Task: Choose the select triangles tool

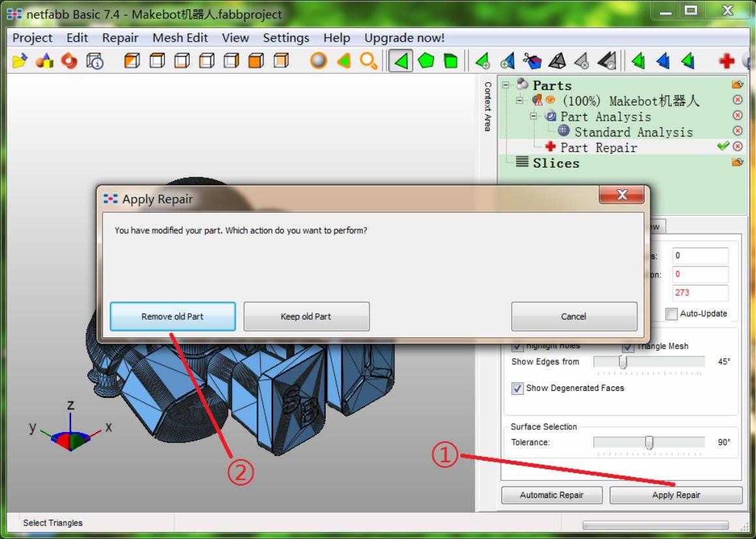Action: click(x=401, y=61)
